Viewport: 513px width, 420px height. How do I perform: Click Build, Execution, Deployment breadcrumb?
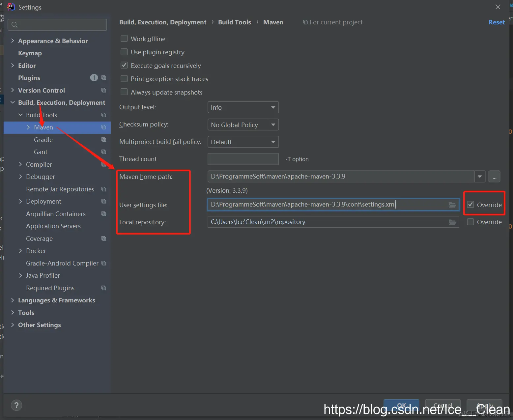163,22
